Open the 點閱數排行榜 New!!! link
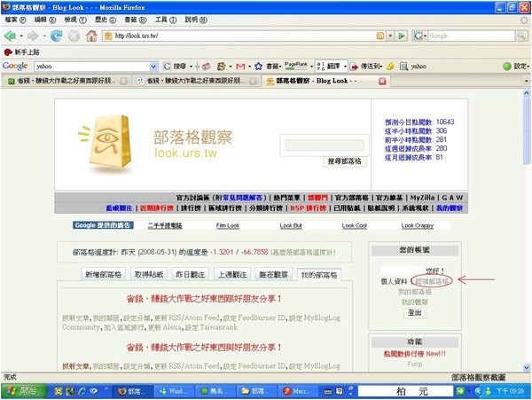The height and width of the screenshot is (400, 532). point(415,354)
